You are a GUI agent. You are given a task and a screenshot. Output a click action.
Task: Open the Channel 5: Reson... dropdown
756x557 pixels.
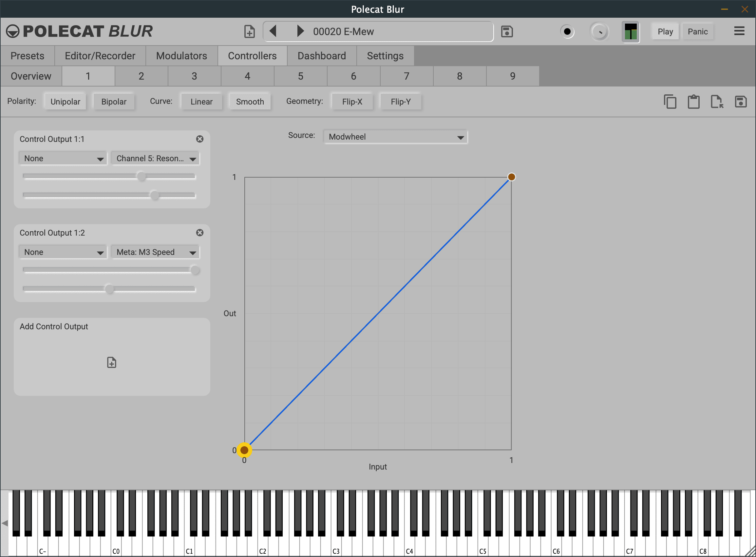pyautogui.click(x=155, y=159)
